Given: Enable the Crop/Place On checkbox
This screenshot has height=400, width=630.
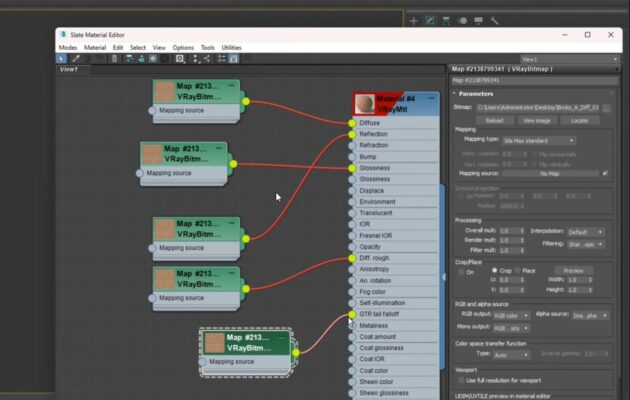Looking at the screenshot, I should click(460, 270).
